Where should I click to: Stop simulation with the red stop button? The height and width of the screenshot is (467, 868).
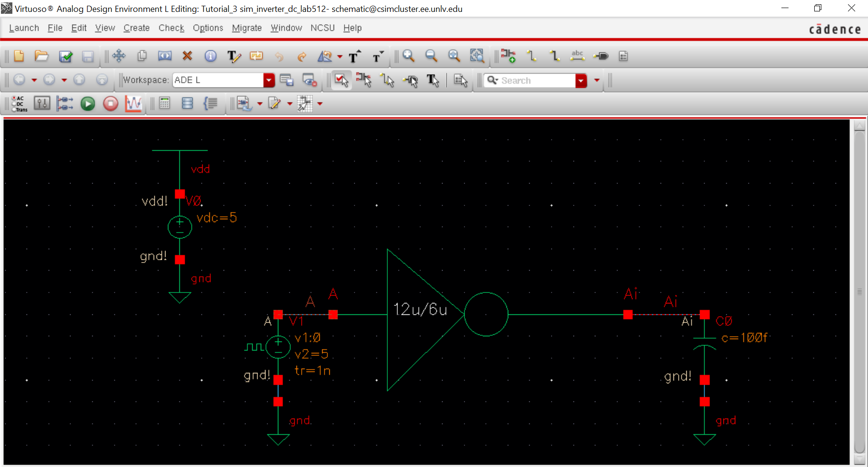110,104
